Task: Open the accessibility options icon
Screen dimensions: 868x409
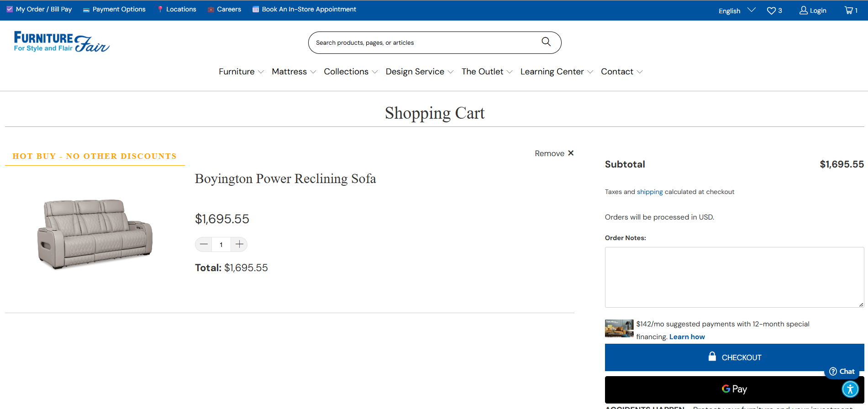Action: (x=850, y=389)
